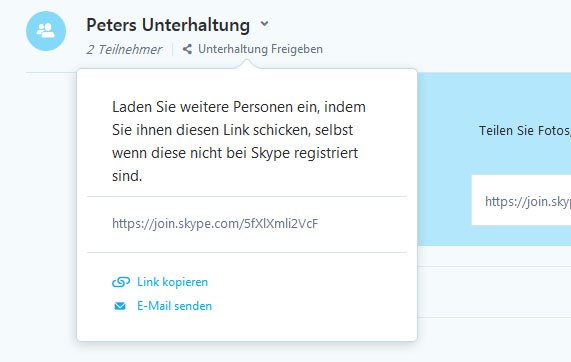Click the 2 Teilnehmer participants label
Image resolution: width=571 pixels, height=362 pixels.
pyautogui.click(x=124, y=50)
